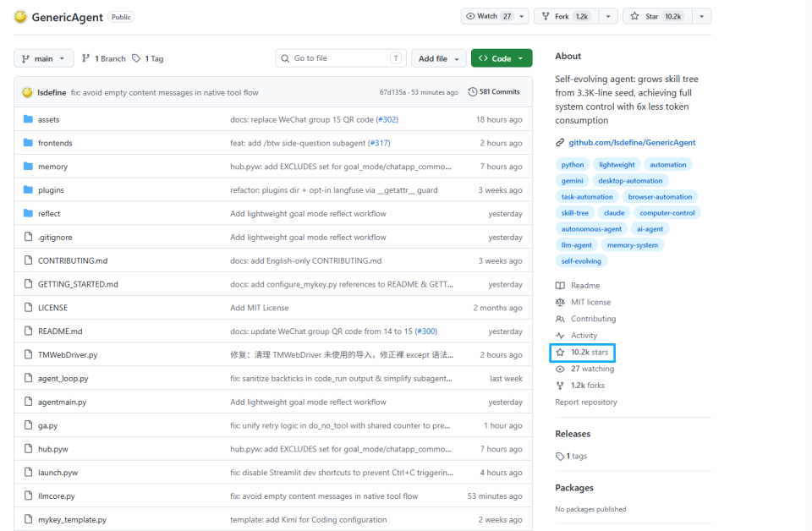
Task: Open the green Code dropdown
Action: click(502, 58)
